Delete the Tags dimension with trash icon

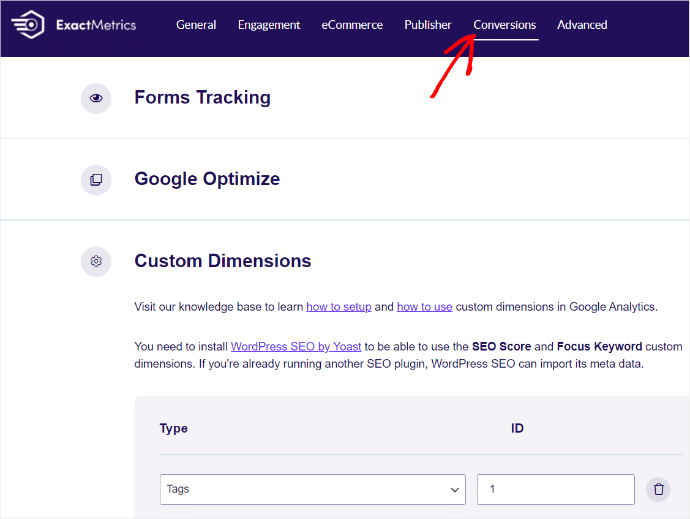pos(658,489)
